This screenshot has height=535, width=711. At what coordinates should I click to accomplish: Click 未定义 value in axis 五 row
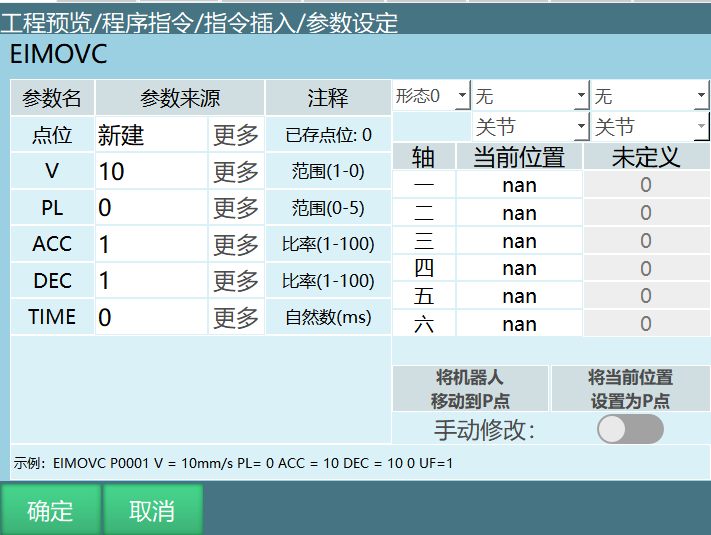click(x=646, y=296)
